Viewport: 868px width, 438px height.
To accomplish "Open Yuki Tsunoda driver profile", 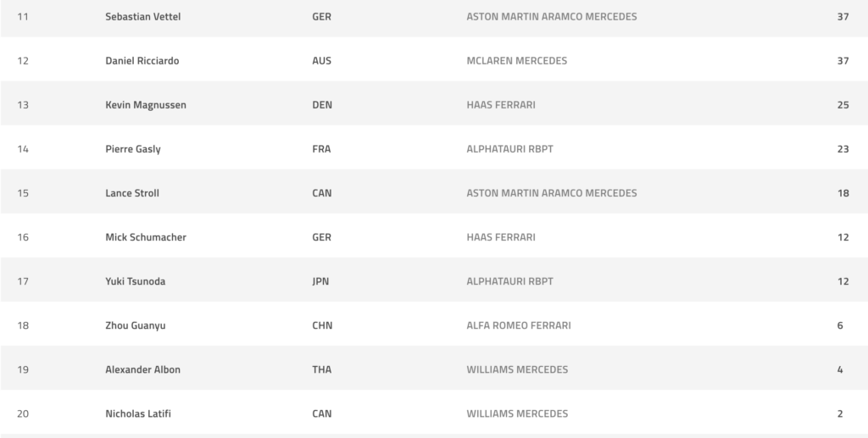I will point(135,281).
